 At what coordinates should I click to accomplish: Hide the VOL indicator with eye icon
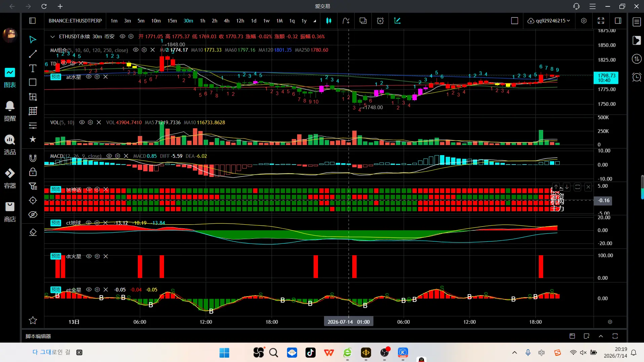(82, 122)
